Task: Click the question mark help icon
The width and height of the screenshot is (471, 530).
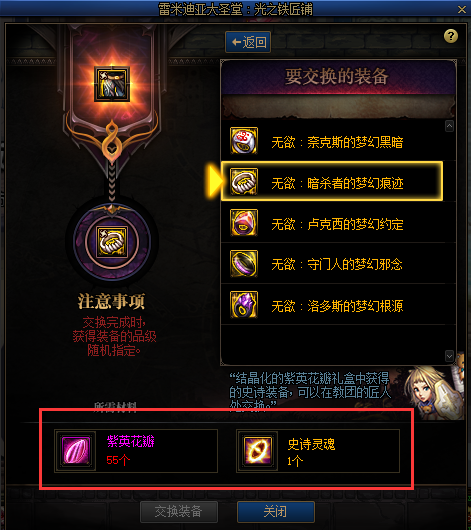Action: click(x=451, y=36)
